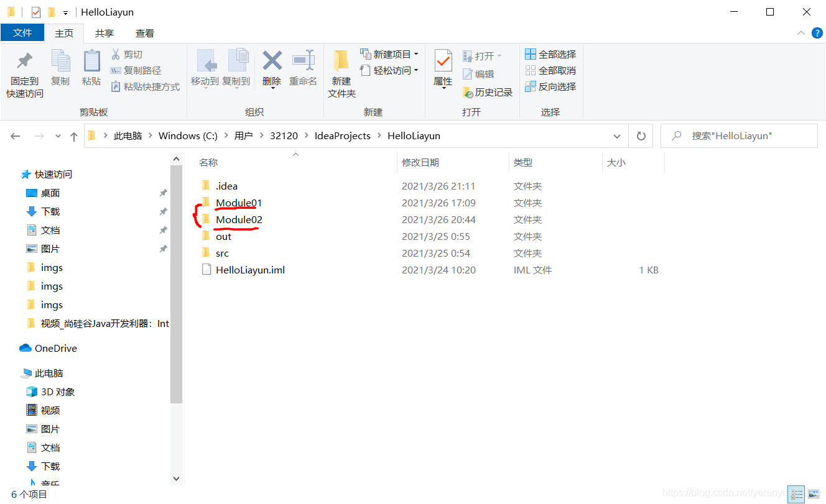This screenshot has width=826, height=504.
Task: Open the File (文件) tab
Action: (22, 33)
